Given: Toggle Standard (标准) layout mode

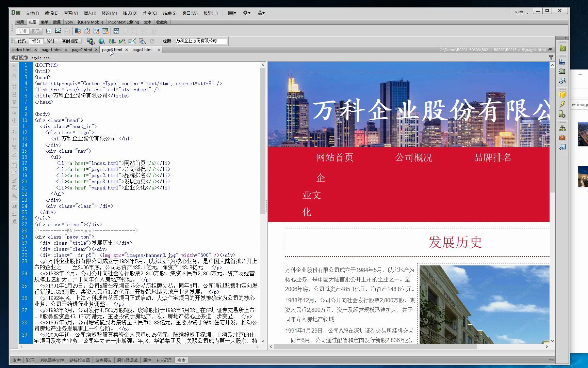Looking at the screenshot, I should point(22,31).
